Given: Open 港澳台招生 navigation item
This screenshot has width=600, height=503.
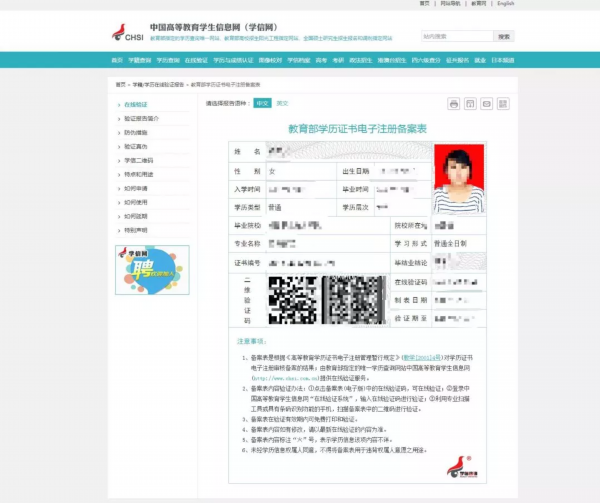Looking at the screenshot, I should pyautogui.click(x=392, y=60).
